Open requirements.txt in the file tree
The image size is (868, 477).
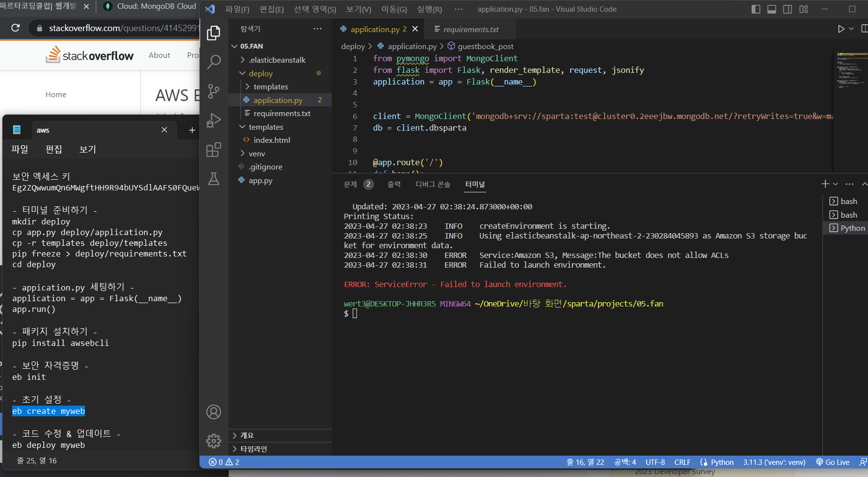pyautogui.click(x=280, y=113)
